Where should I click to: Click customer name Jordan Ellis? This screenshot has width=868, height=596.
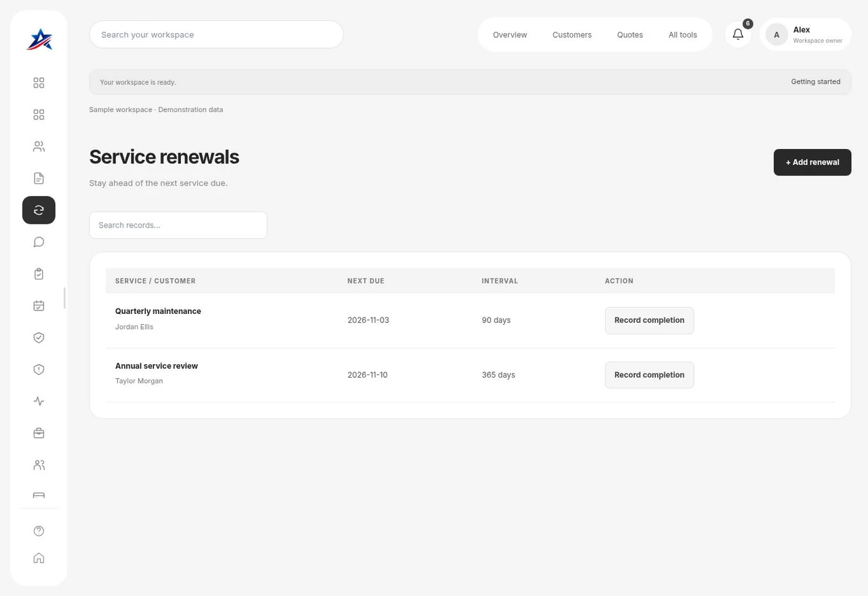[x=134, y=327]
